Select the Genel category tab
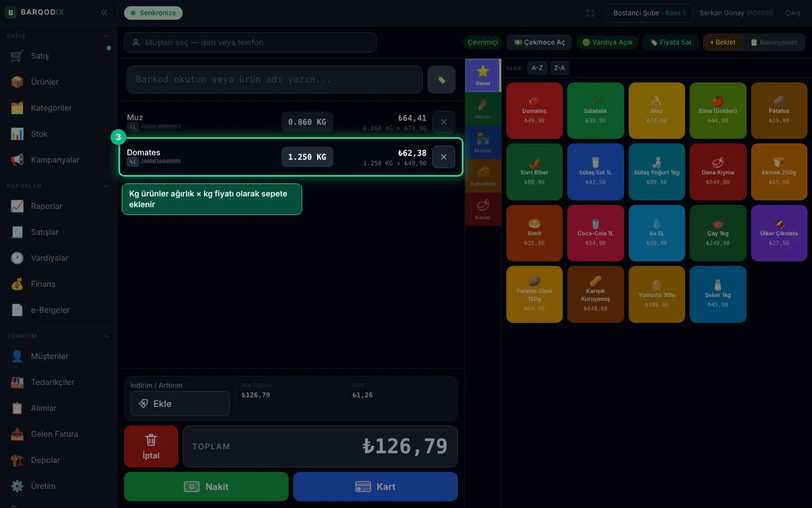 click(x=483, y=75)
